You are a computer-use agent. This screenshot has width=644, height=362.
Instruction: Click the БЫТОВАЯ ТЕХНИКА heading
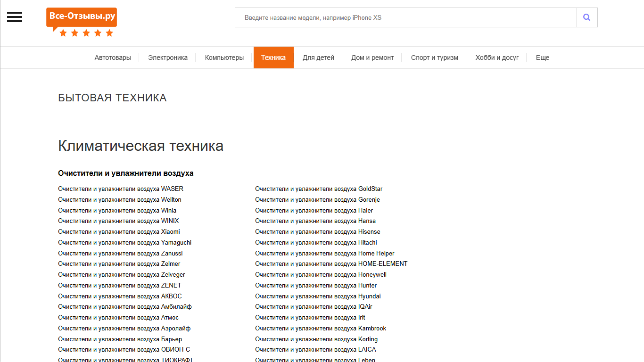[112, 98]
